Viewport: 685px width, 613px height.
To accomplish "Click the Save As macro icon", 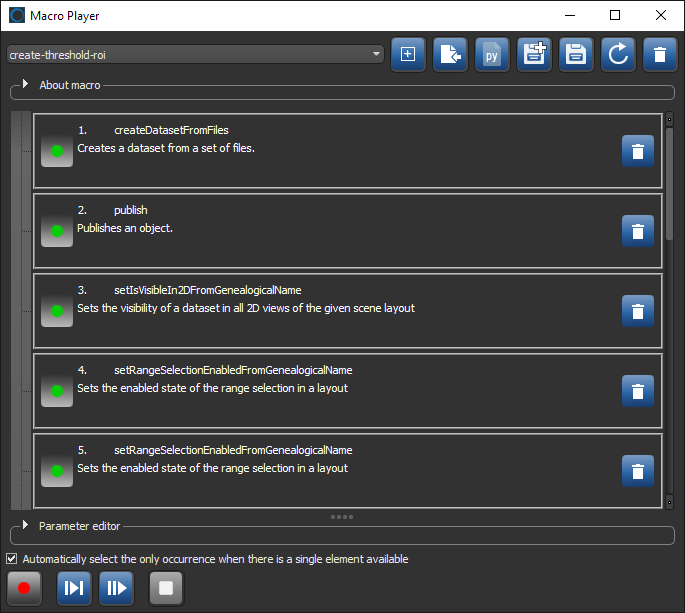I will (x=533, y=55).
